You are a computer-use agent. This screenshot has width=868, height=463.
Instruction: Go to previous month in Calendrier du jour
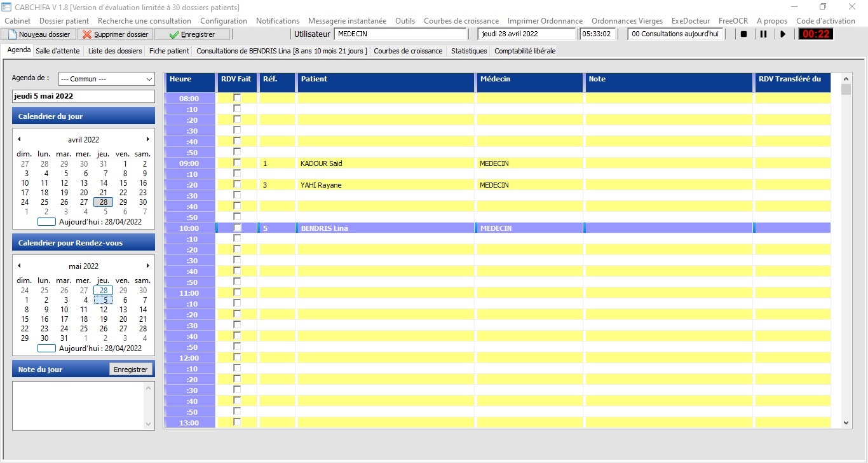tap(19, 139)
